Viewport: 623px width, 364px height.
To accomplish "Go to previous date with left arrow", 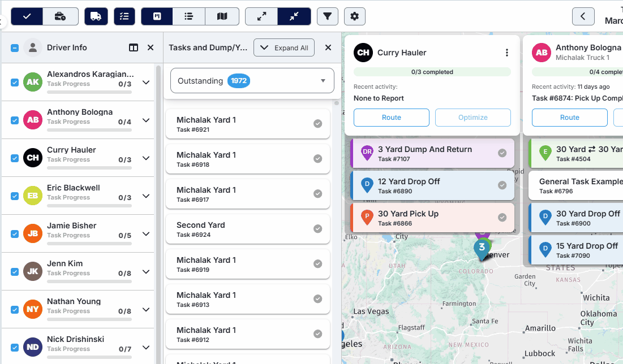I will point(583,16).
